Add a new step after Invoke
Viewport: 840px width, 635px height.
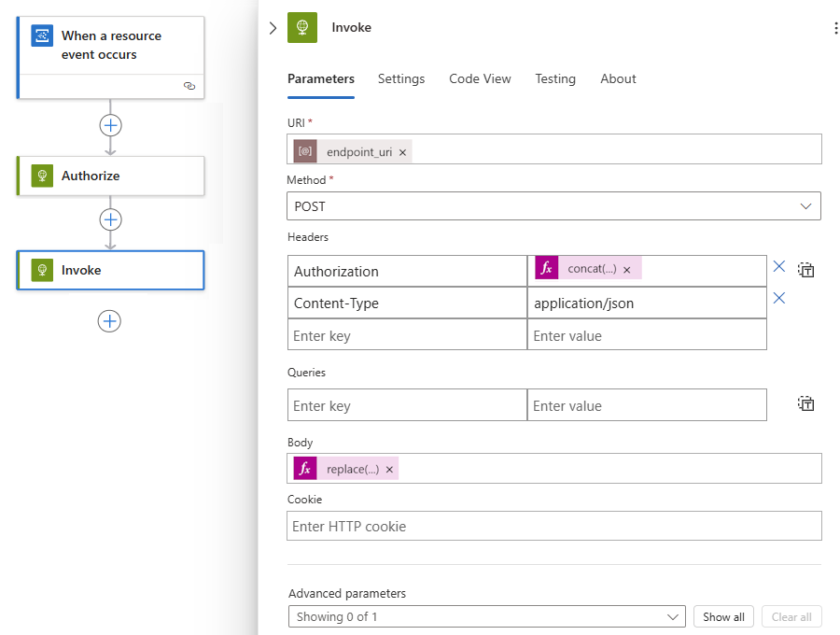point(109,321)
